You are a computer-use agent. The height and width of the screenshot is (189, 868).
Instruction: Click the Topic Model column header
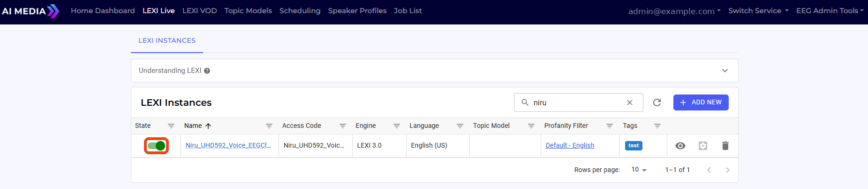pos(491,126)
